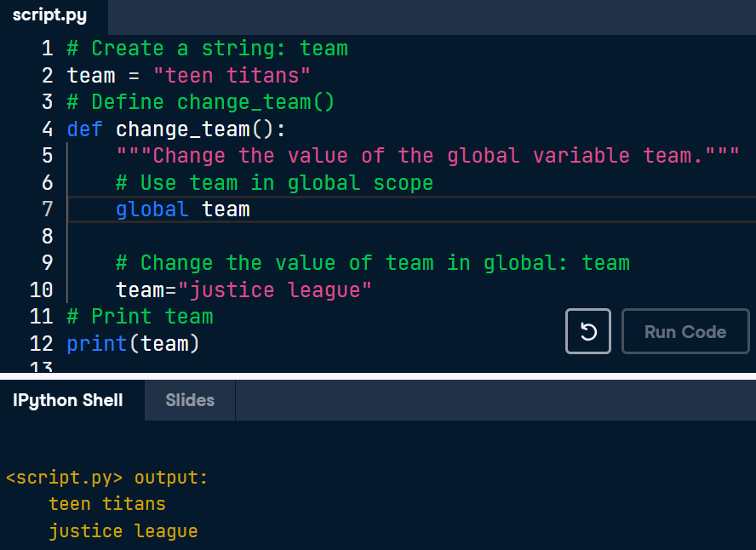This screenshot has height=550, width=756.
Task: Run the script with Run Code
Action: coord(685,331)
